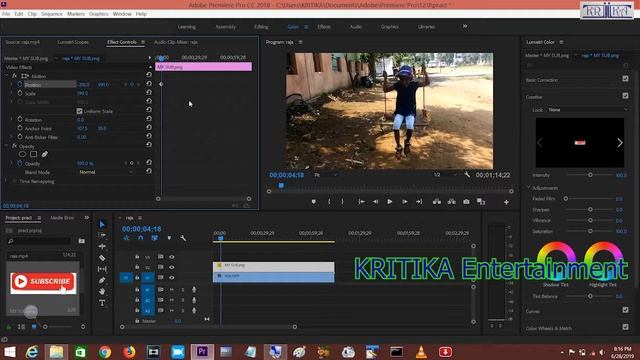
Task: Disable Curves section checkbox
Action: [x=625, y=310]
